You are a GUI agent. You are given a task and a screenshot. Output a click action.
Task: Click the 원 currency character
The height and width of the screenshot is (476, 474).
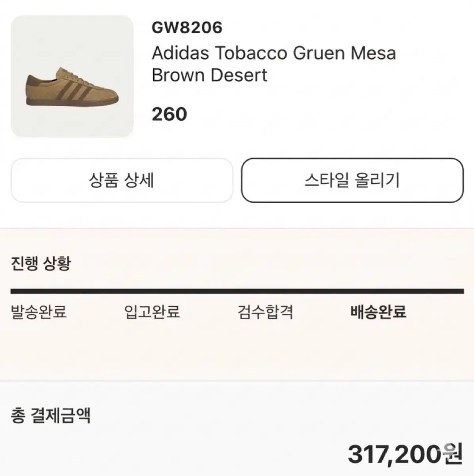pos(453,454)
